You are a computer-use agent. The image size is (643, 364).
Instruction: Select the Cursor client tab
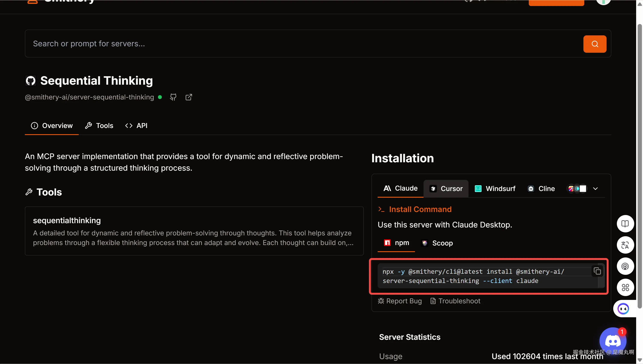(x=446, y=188)
